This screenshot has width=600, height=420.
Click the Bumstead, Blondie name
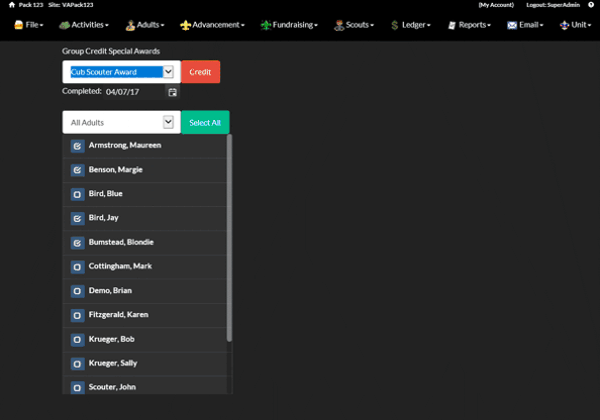[121, 242]
